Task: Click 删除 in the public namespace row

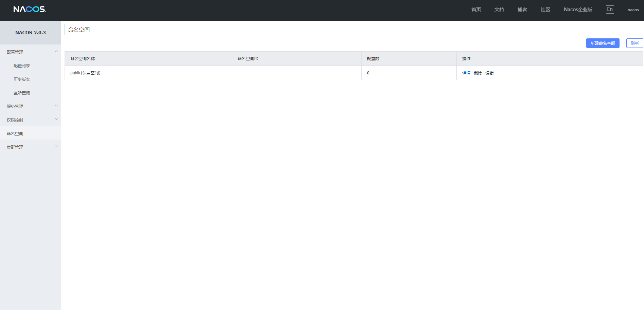Action: [x=478, y=73]
